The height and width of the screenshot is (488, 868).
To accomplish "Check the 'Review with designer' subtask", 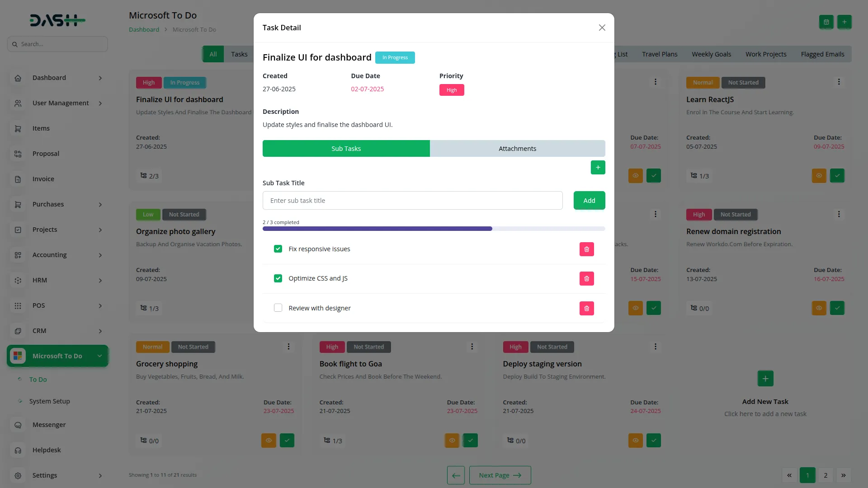I will click(x=278, y=308).
